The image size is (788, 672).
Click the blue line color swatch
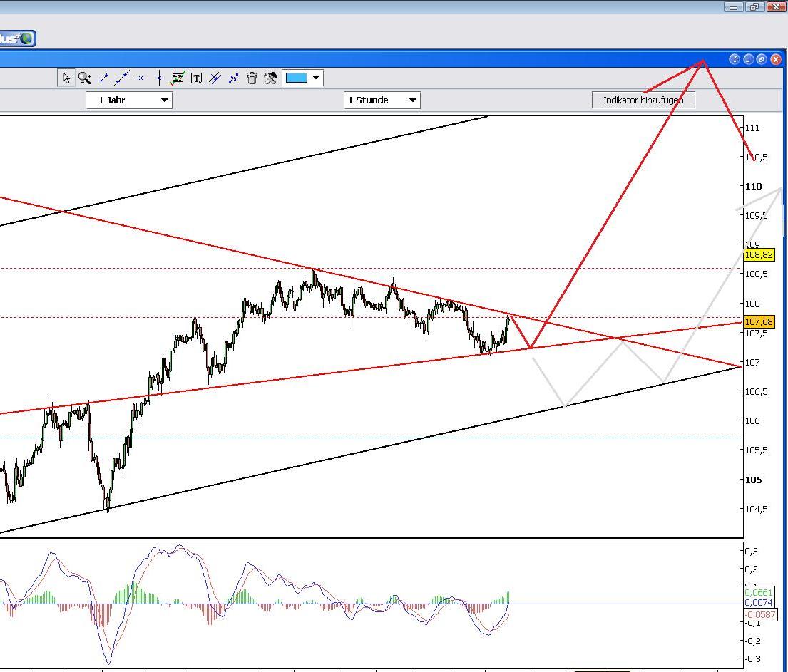pos(297,78)
